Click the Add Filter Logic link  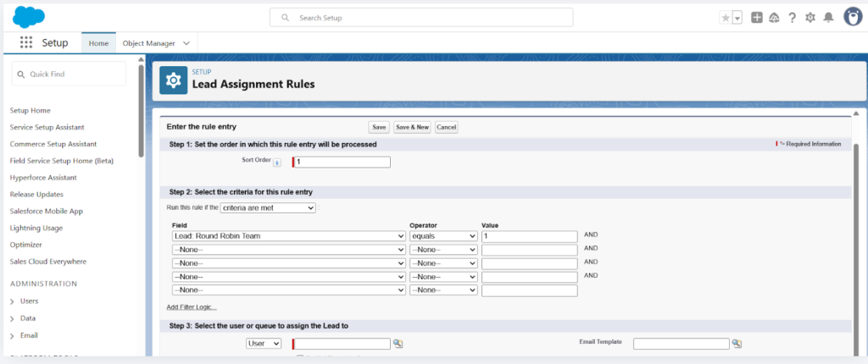(192, 307)
